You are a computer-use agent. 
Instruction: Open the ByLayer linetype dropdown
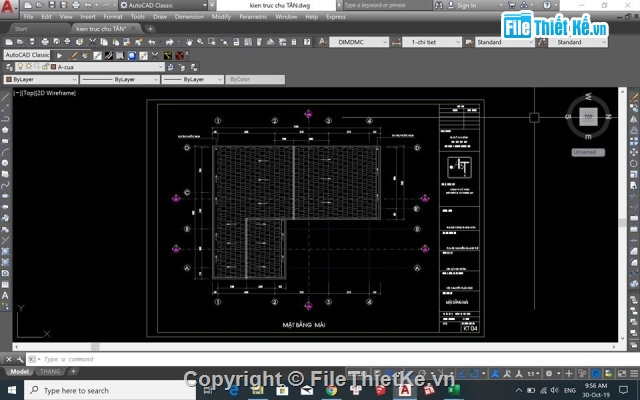pos(120,79)
